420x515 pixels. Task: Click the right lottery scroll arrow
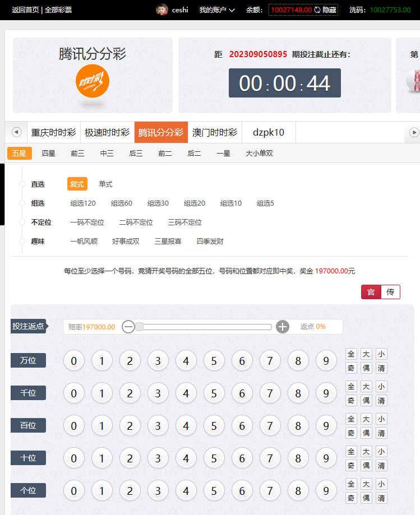(x=414, y=132)
